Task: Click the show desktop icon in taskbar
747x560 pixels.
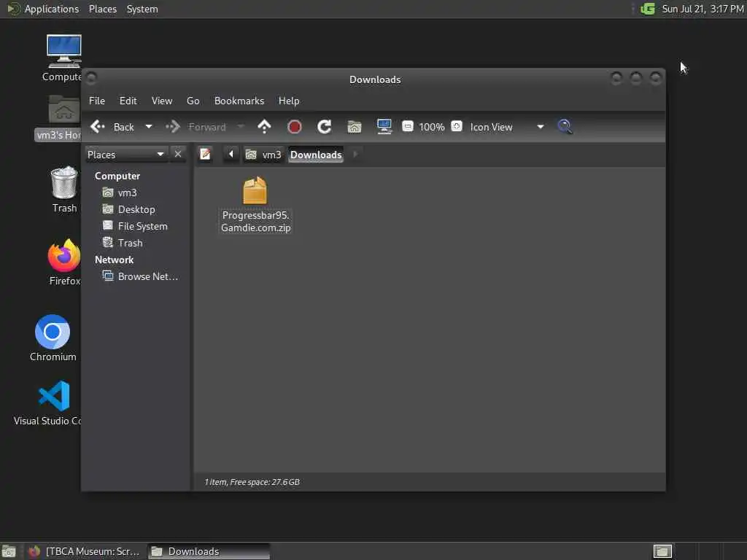Action: click(9, 551)
